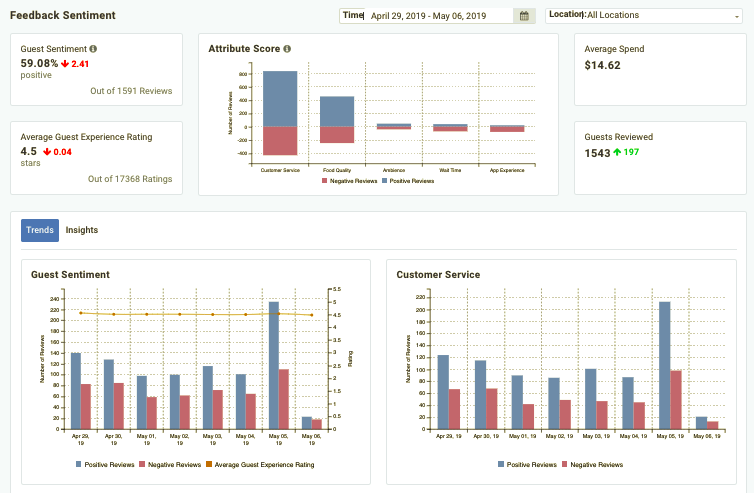Click the green up arrow beside 197

click(617, 152)
